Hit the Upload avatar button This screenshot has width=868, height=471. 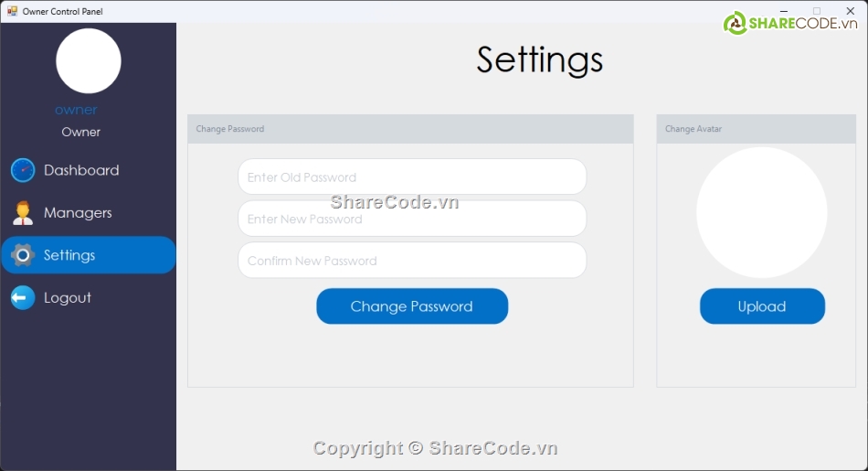point(762,306)
